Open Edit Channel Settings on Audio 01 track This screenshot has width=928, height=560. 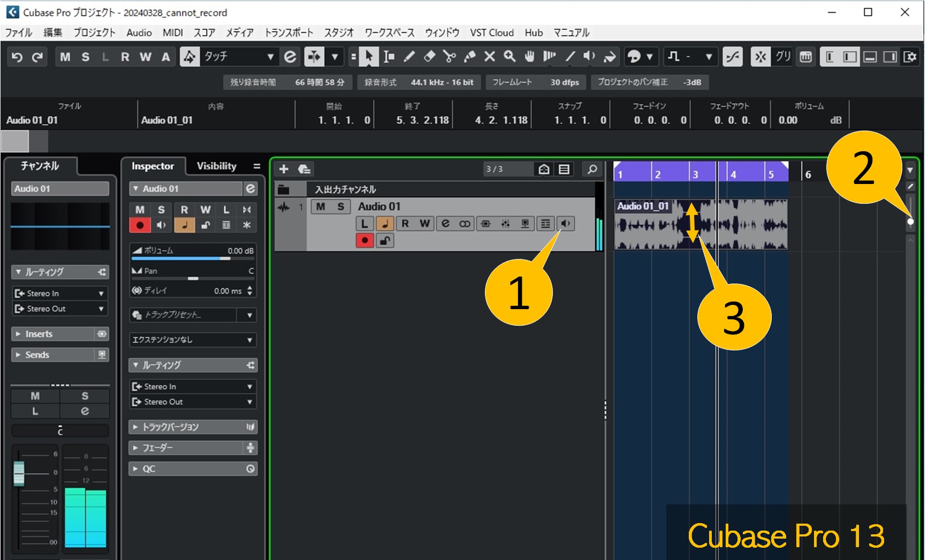point(445,224)
